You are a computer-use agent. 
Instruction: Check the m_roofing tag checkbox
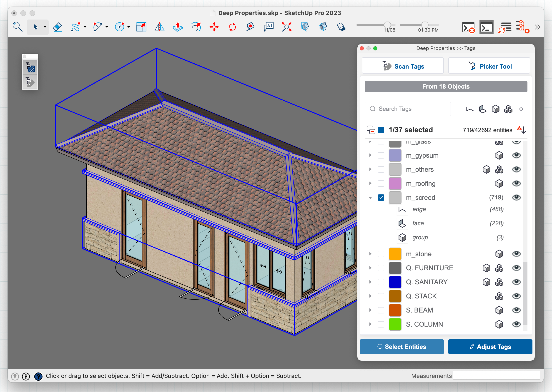[x=381, y=184]
